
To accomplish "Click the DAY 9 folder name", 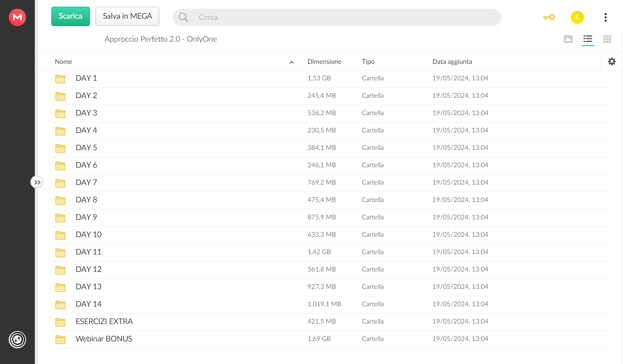I will [86, 217].
